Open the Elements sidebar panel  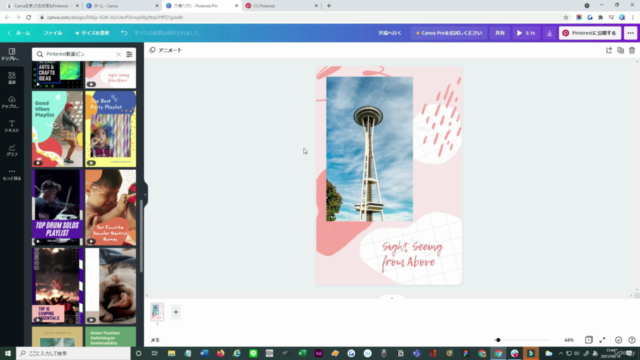11,78
